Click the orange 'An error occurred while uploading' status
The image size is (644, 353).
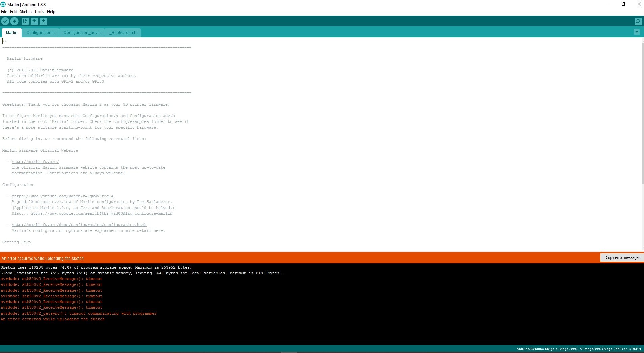(43, 258)
